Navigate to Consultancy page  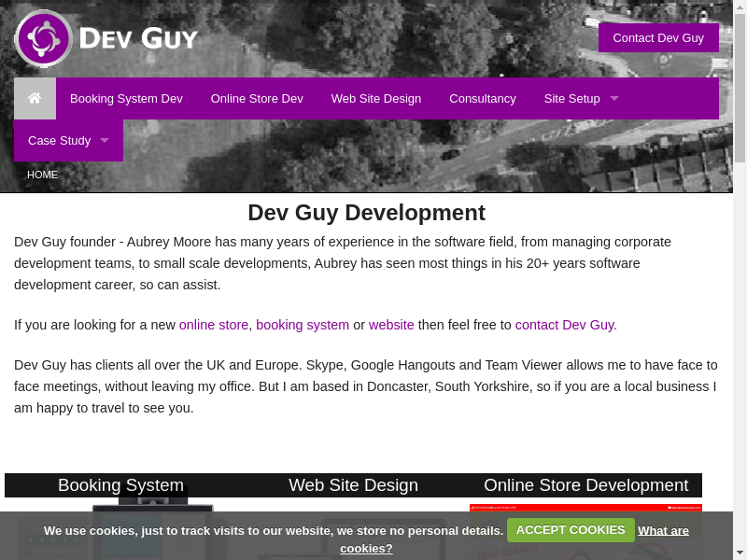tap(482, 98)
